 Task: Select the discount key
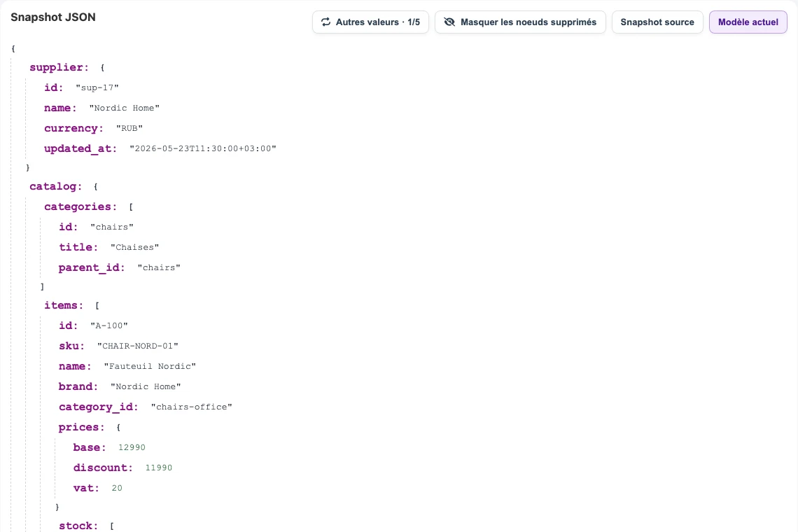tap(103, 468)
